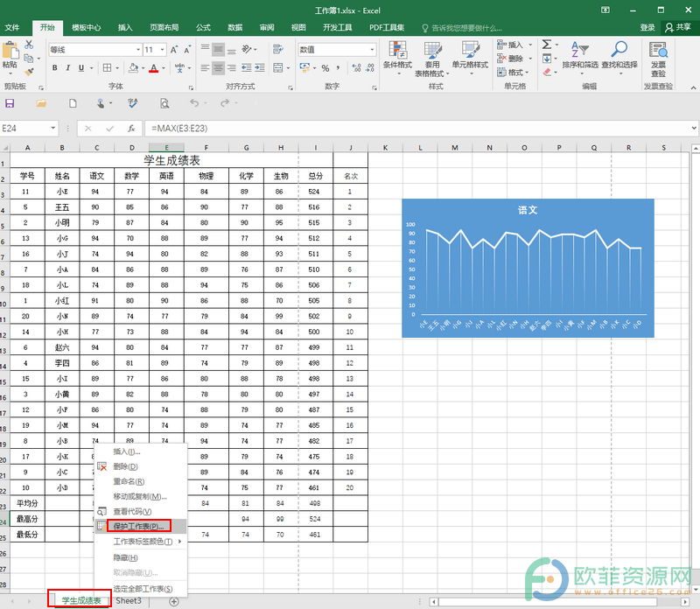Screen dimensions: 700x609
Task: Toggle Italic formatting
Action: 68,68
